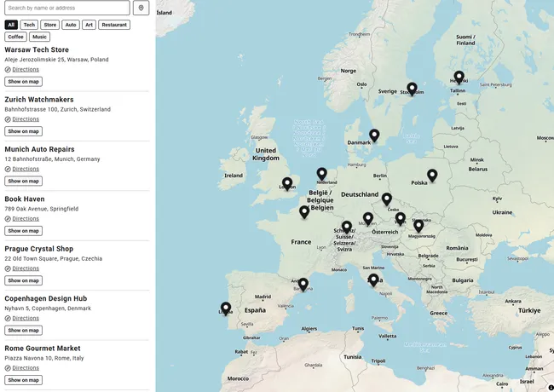Click the map pin over Barcelona
The image size is (554, 392).
point(303,285)
